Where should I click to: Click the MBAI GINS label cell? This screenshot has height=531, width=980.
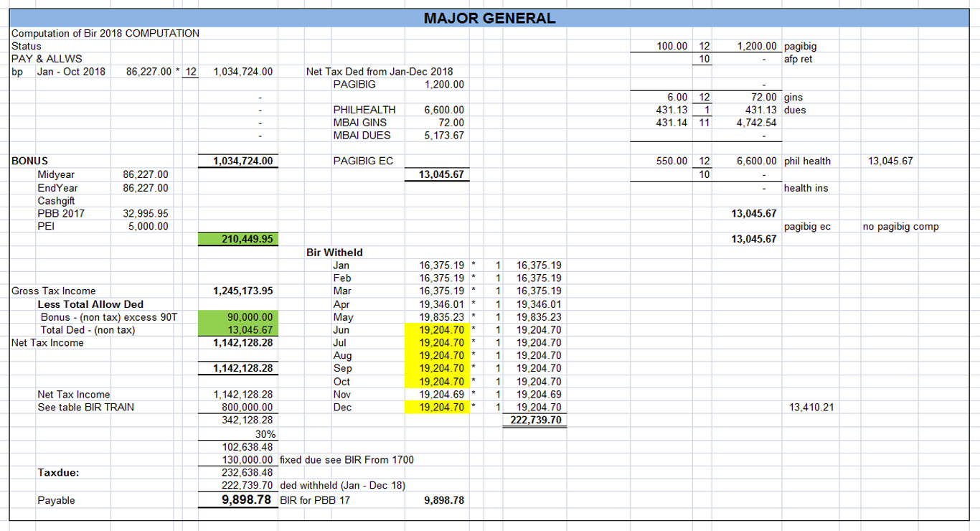(x=360, y=123)
